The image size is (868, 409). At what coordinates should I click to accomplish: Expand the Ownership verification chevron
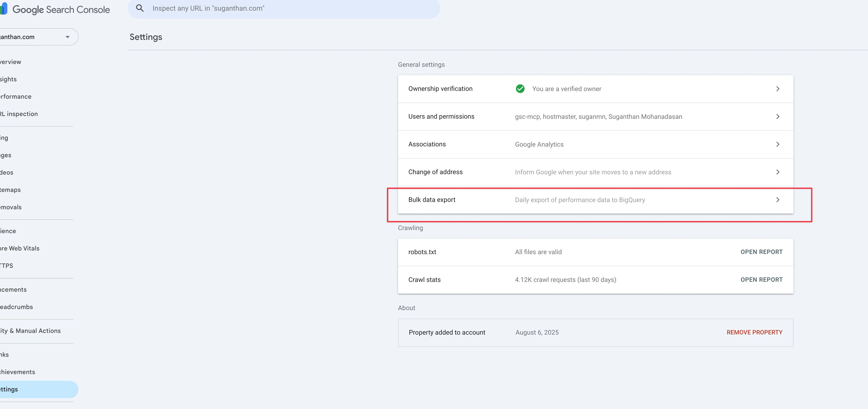pyautogui.click(x=777, y=89)
